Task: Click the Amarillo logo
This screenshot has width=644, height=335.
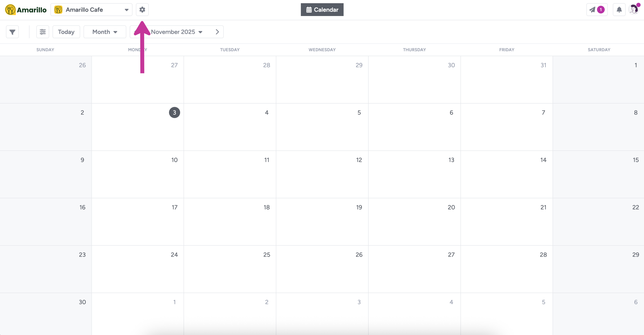Action: tap(26, 10)
